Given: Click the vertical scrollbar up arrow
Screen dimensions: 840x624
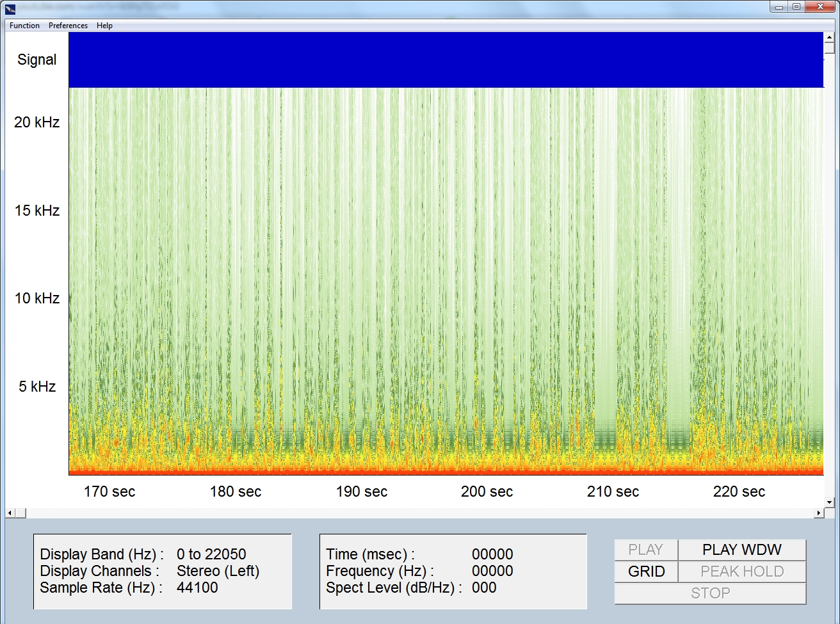Looking at the screenshot, I should [830, 37].
